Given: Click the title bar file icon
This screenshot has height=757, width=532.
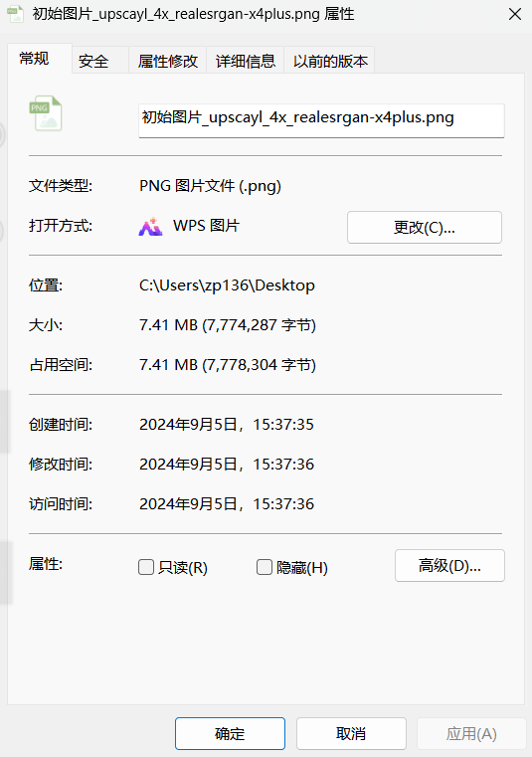Looking at the screenshot, I should 16,14.
